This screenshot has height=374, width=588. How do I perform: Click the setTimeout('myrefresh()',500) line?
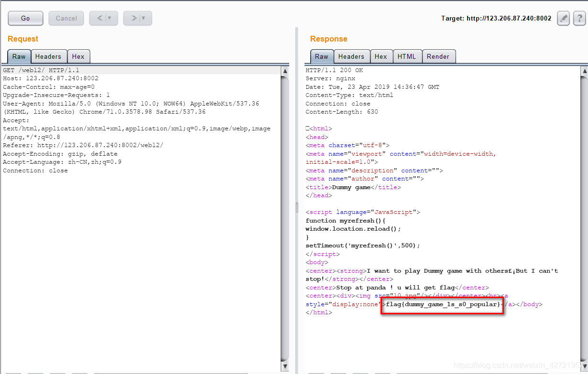[x=363, y=246]
